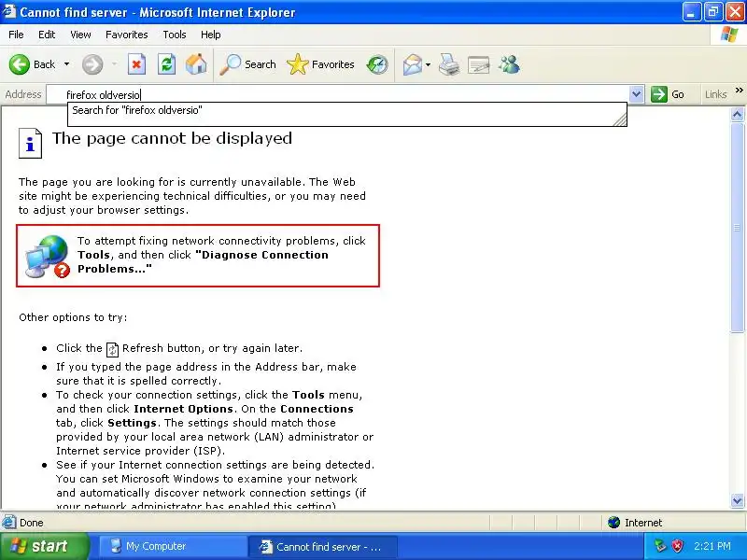Click the page scrollbar down arrow
This screenshot has width=747, height=560.
(737, 500)
